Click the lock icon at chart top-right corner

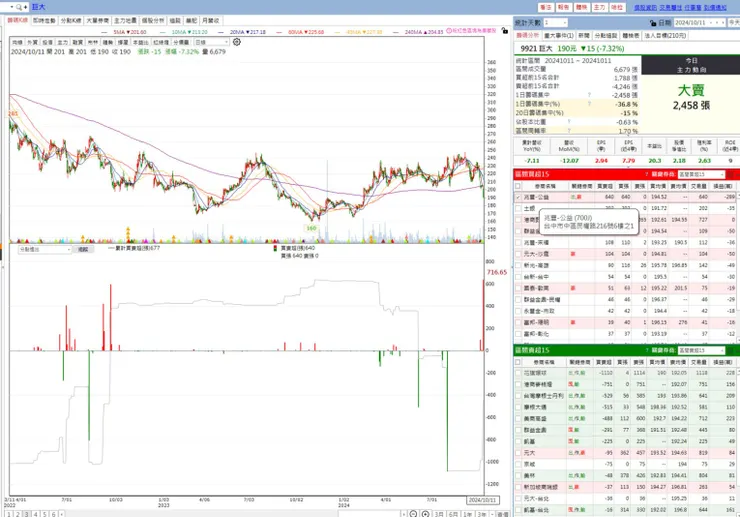[505, 31]
